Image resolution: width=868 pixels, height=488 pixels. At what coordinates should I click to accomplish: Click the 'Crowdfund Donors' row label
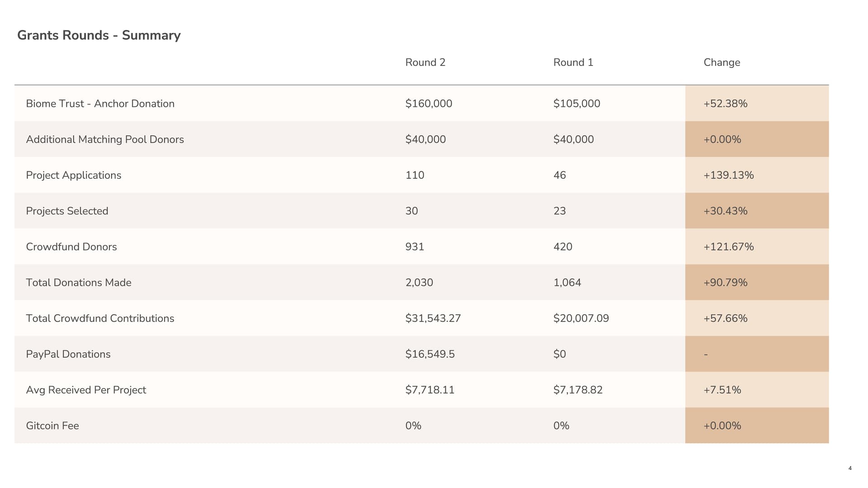pos(71,247)
